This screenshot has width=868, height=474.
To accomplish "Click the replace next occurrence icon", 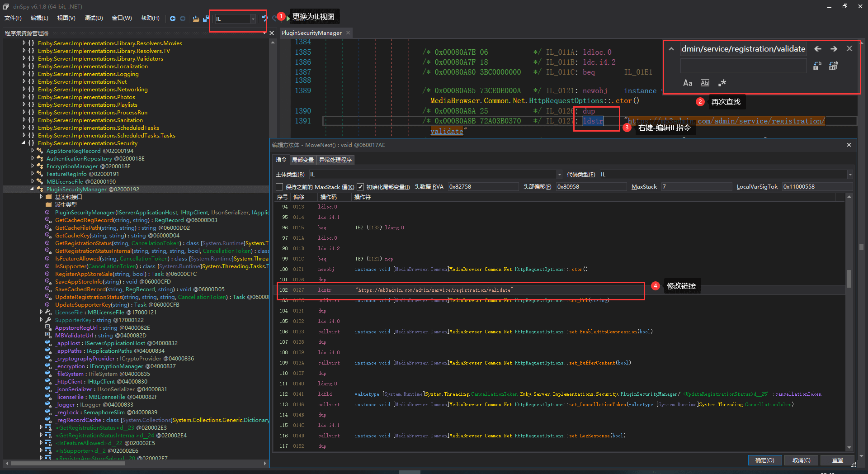I will (x=816, y=66).
